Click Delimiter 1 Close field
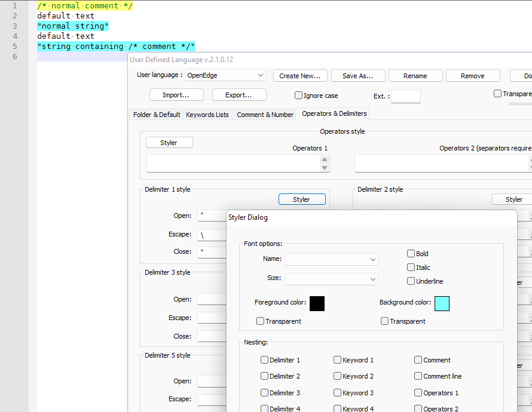Viewport: 532px width, 412px height. pos(212,252)
